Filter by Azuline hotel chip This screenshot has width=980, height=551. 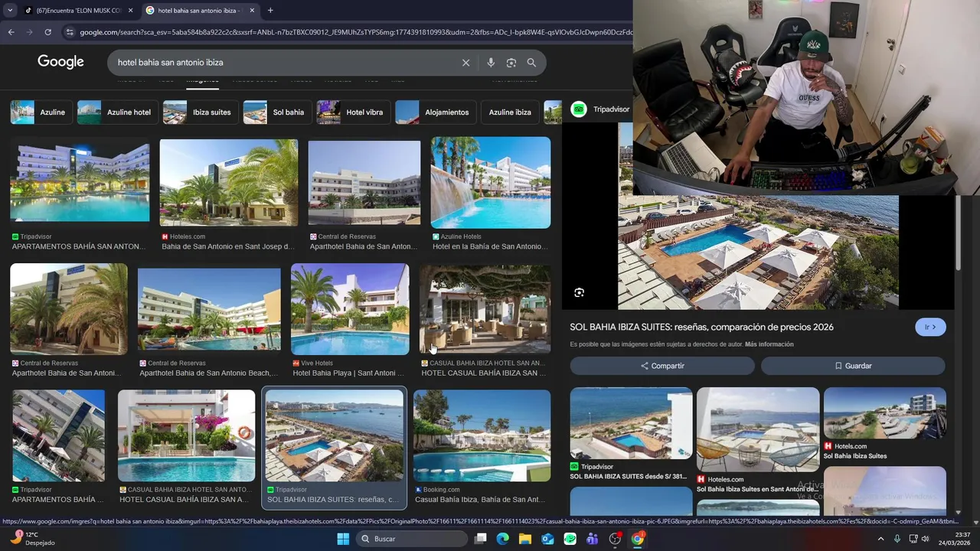click(116, 112)
